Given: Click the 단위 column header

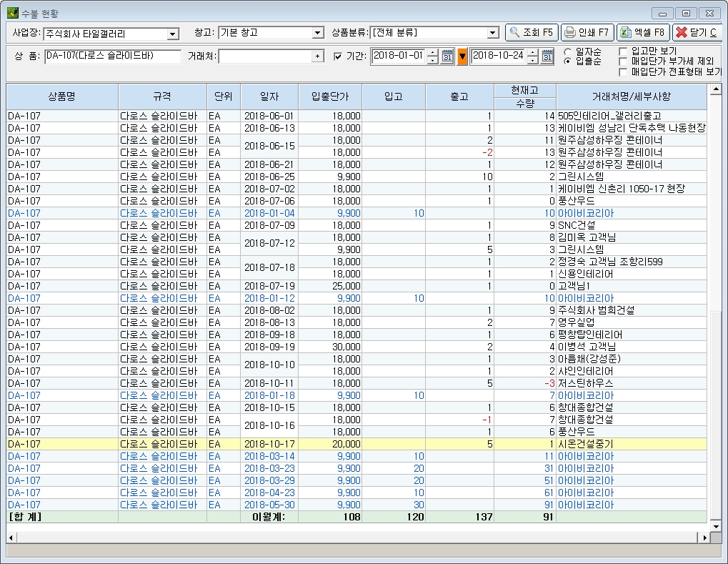Looking at the screenshot, I should point(224,97).
